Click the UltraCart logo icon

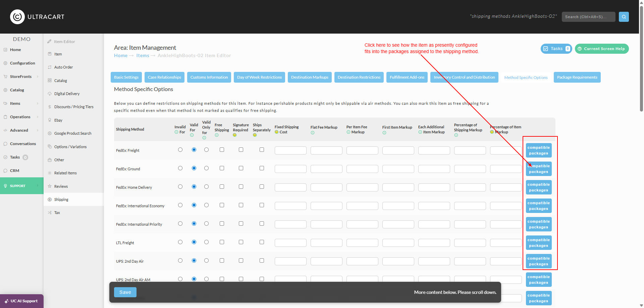tap(17, 17)
